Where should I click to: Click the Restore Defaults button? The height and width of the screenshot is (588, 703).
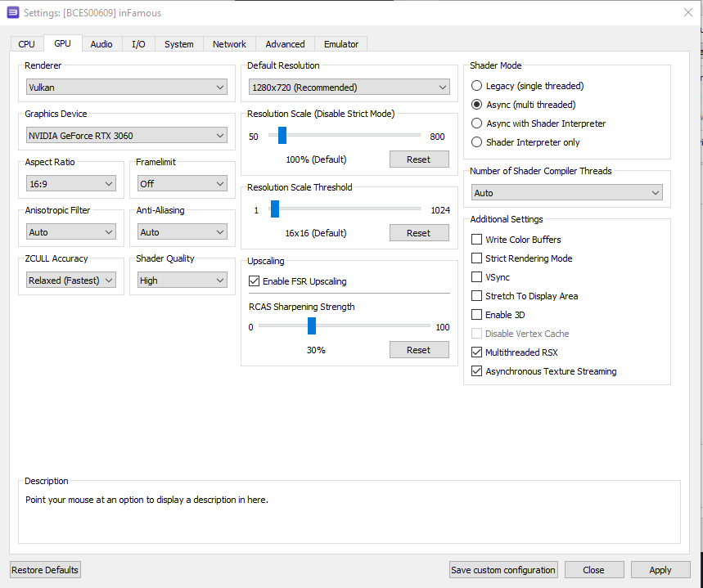click(45, 570)
